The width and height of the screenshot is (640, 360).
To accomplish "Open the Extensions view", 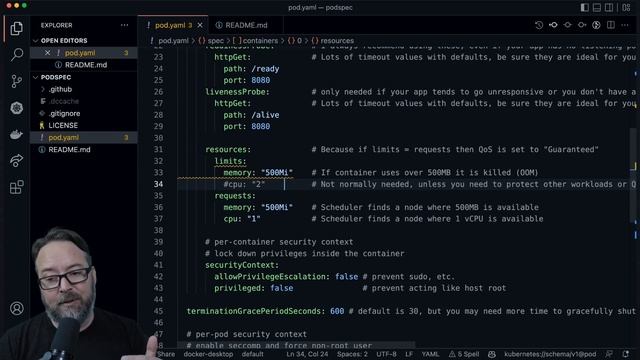I will pyautogui.click(x=16, y=187).
